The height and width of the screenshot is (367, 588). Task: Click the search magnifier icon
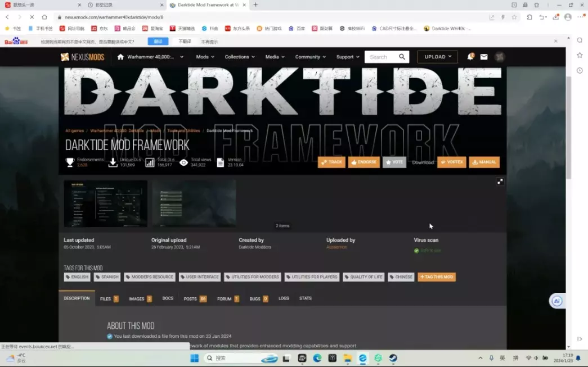[x=402, y=57]
